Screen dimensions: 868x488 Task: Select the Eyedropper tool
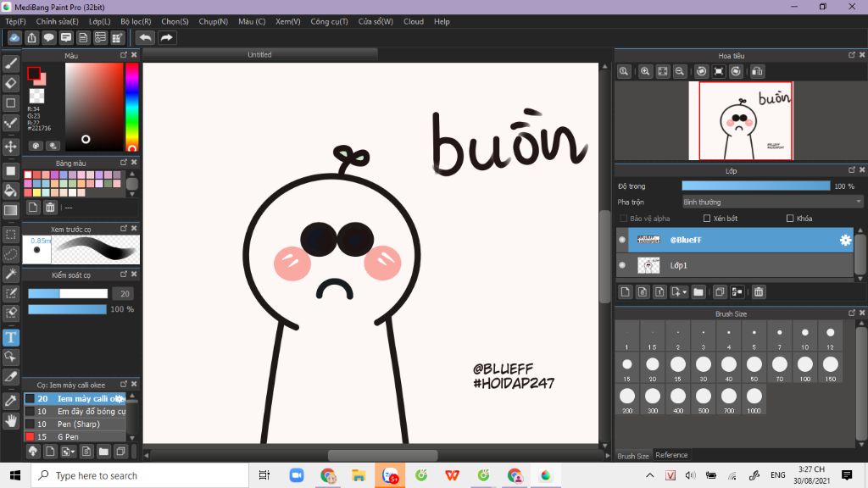[x=10, y=401]
